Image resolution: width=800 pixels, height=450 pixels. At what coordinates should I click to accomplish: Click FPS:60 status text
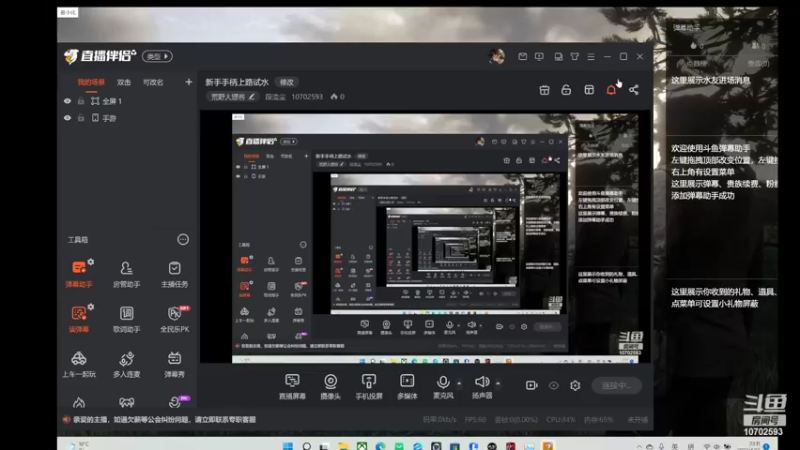click(475, 419)
